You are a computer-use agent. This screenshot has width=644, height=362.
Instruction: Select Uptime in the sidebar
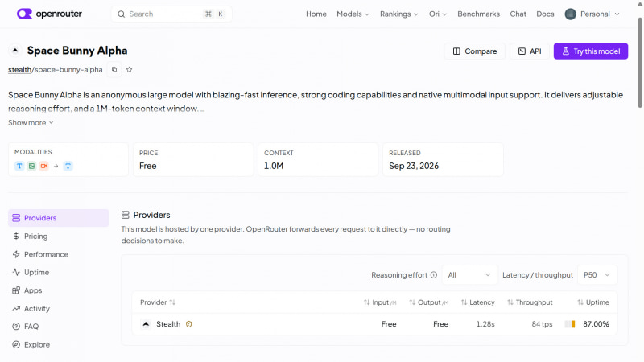pos(59,272)
